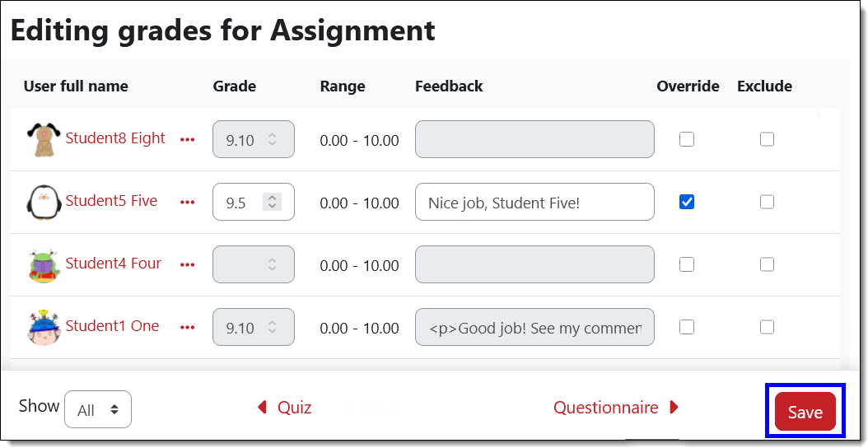Open Student1 One's profile link
This screenshot has width=868, height=448.
pos(112,326)
